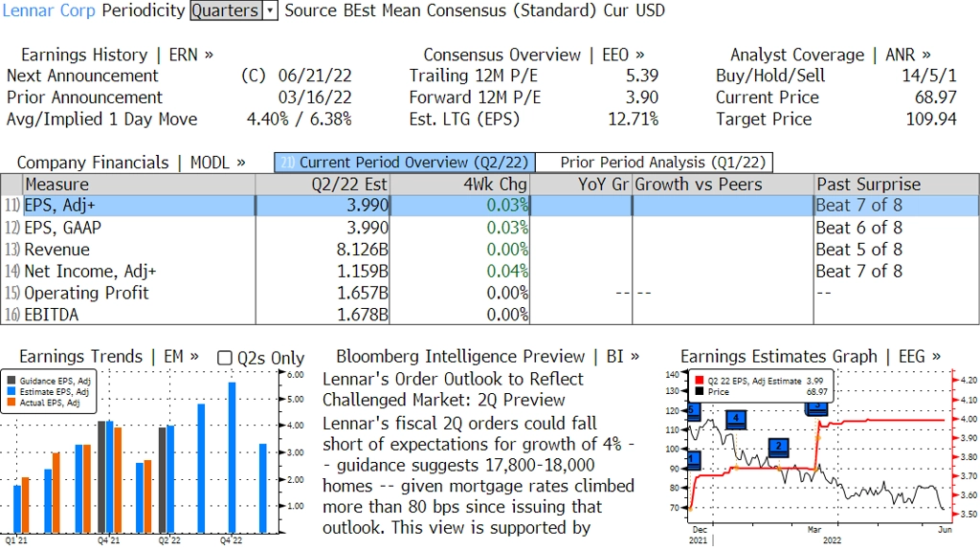This screenshot has width=980, height=548.
Task: Open event marker 3 behind graph legend
Action: 817,408
